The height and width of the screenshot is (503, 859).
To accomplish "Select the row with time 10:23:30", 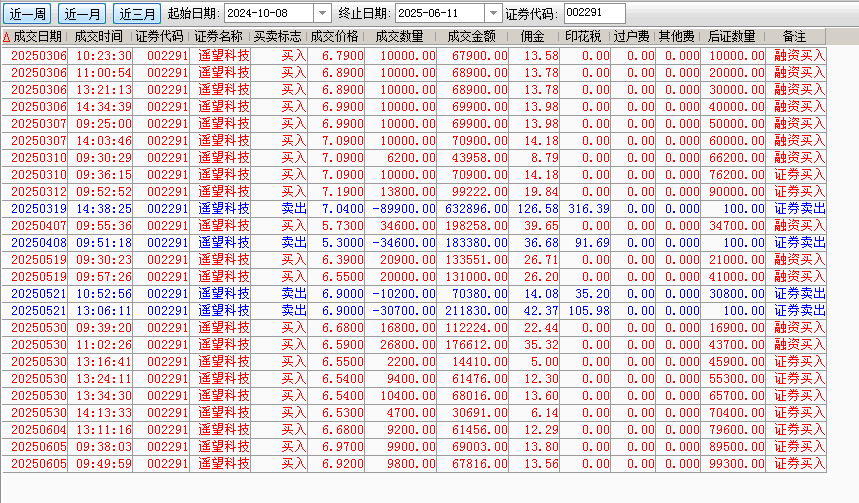I will coord(414,56).
